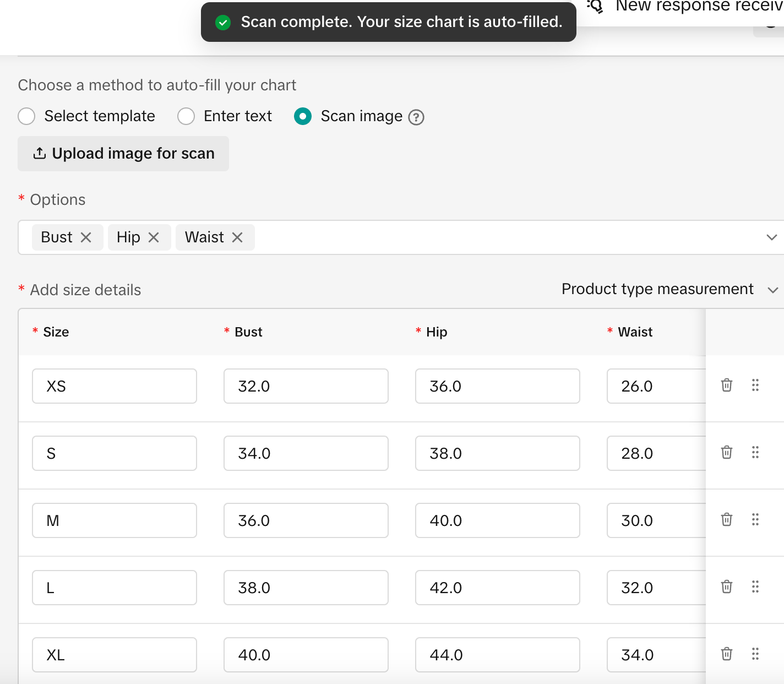
Task: Remove the Bust option tag
Action: click(x=86, y=237)
